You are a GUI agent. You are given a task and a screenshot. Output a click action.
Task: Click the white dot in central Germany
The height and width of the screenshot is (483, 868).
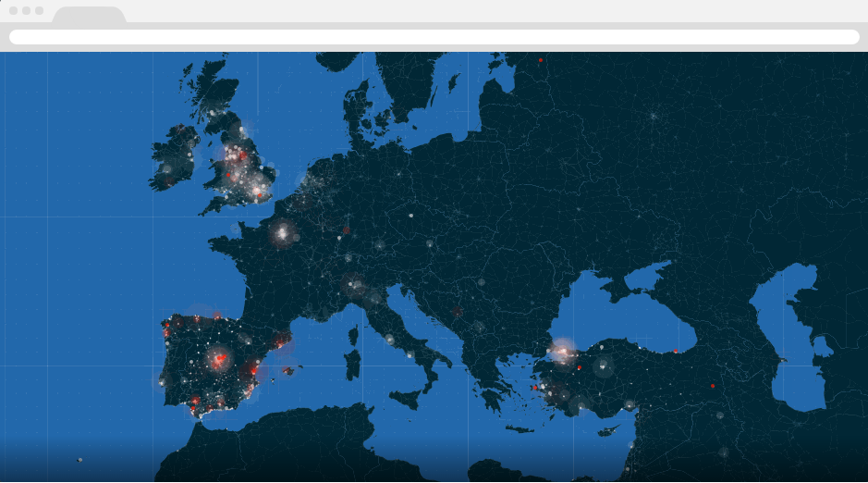pos(410,216)
